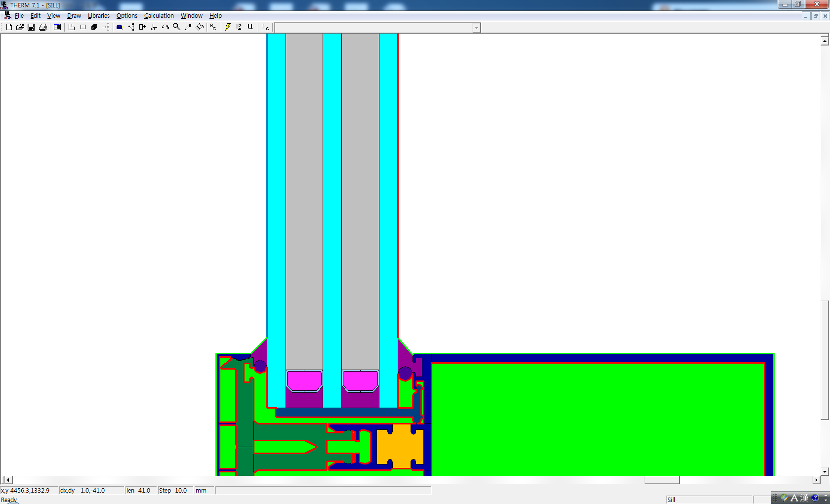The height and width of the screenshot is (504, 830).
Task: Click the Zoom magnifier tool
Action: tap(176, 27)
